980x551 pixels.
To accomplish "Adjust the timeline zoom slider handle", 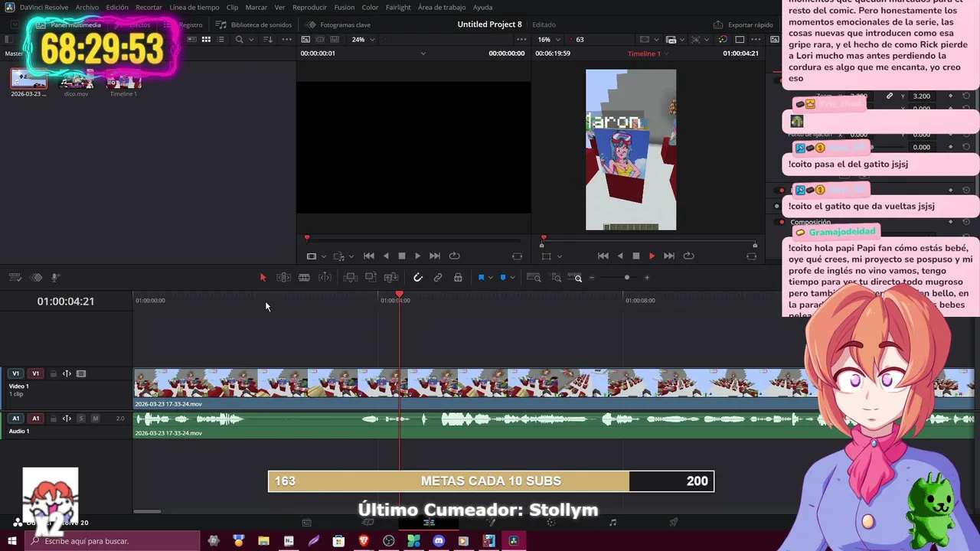I will pos(627,278).
